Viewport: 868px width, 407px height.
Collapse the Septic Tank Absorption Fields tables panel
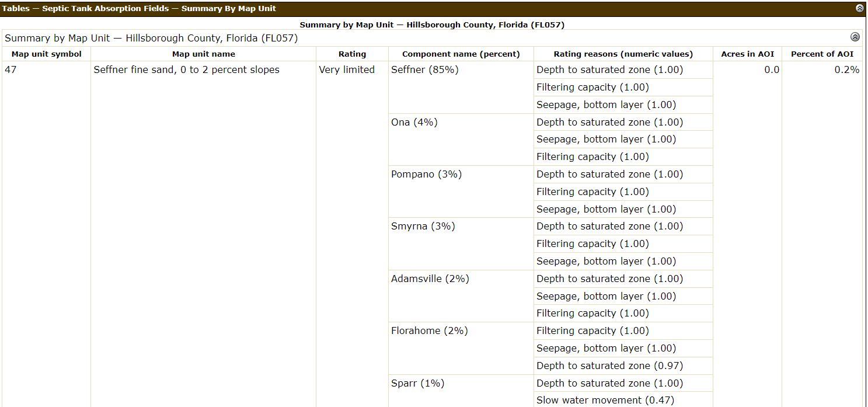tap(859, 8)
